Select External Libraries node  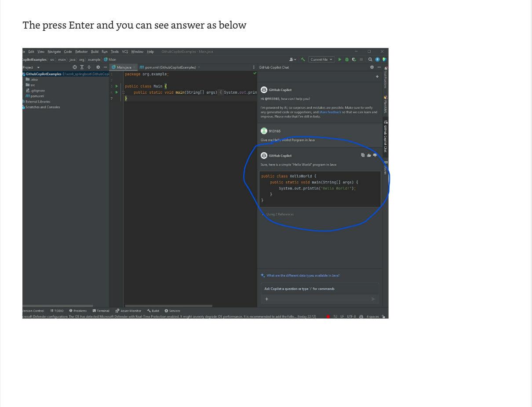click(36, 102)
